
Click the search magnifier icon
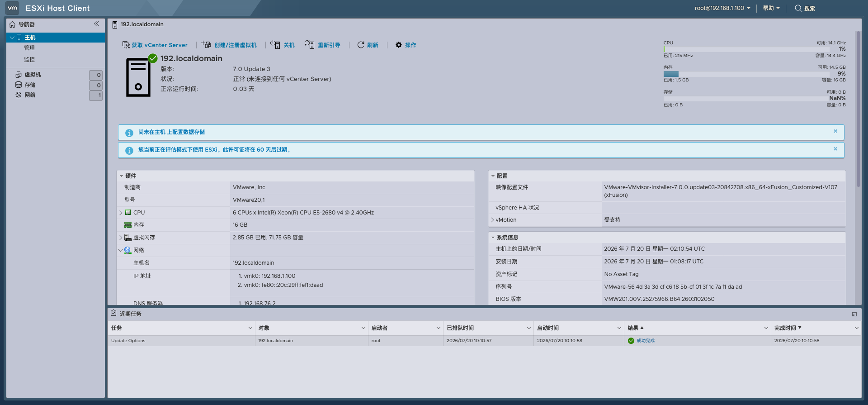[x=798, y=8]
